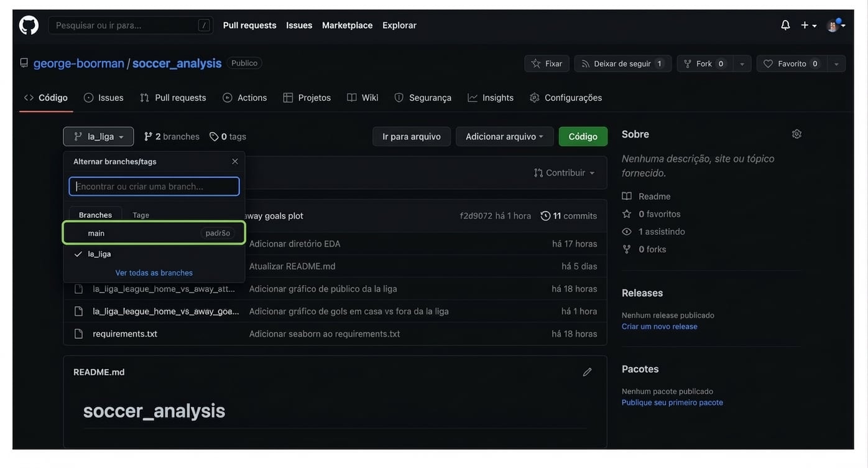The height and width of the screenshot is (468, 868).
Task: Click the Fork button
Action: (x=704, y=63)
